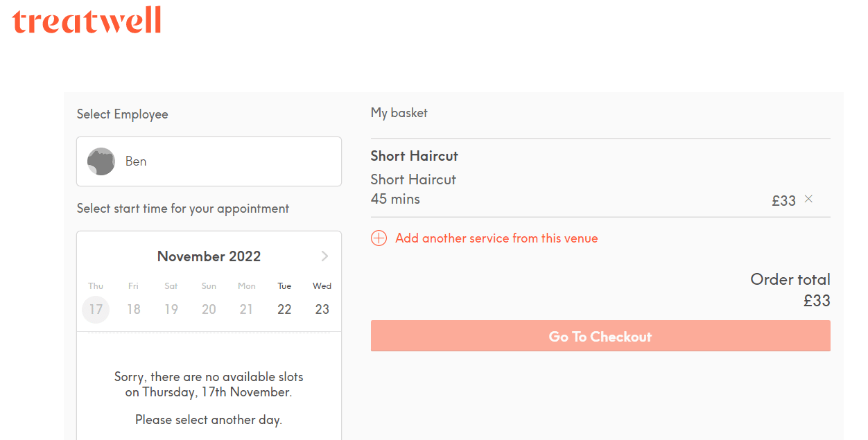This screenshot has width=868, height=440.
Task: Click the Short Haircut basket item title
Action: click(415, 156)
